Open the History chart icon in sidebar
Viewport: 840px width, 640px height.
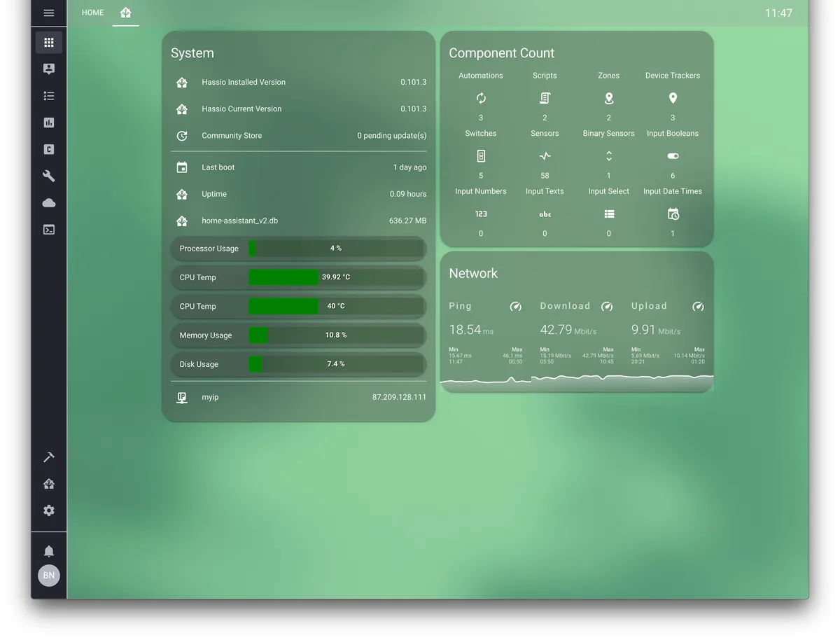[48, 123]
